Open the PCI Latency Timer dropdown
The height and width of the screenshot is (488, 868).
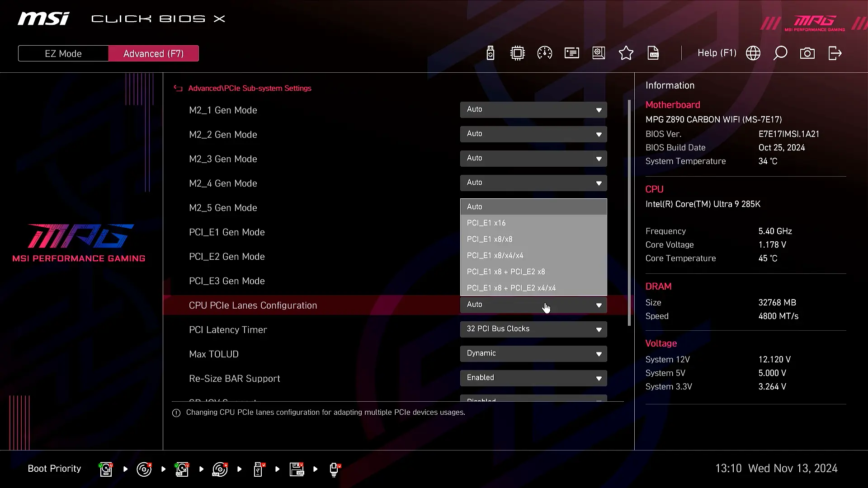pos(533,329)
